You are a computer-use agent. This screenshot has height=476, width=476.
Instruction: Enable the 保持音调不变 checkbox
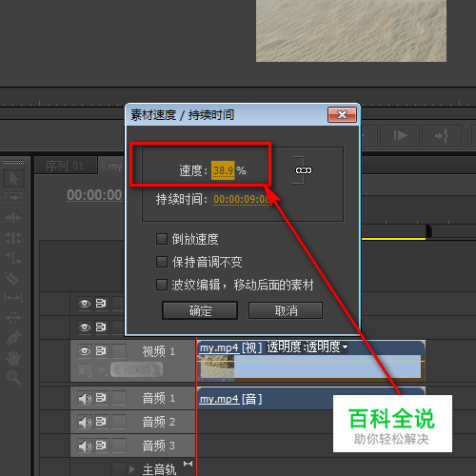point(162,262)
